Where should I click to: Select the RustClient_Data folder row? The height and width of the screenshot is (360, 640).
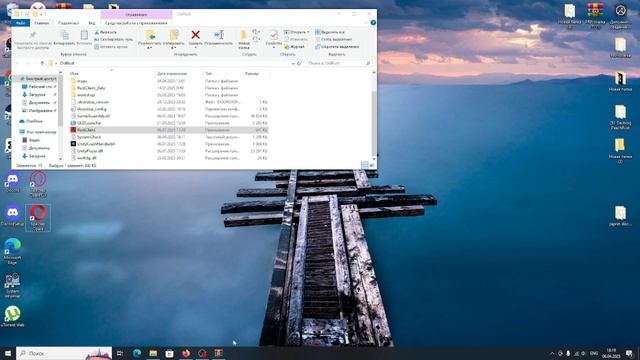pyautogui.click(x=169, y=88)
